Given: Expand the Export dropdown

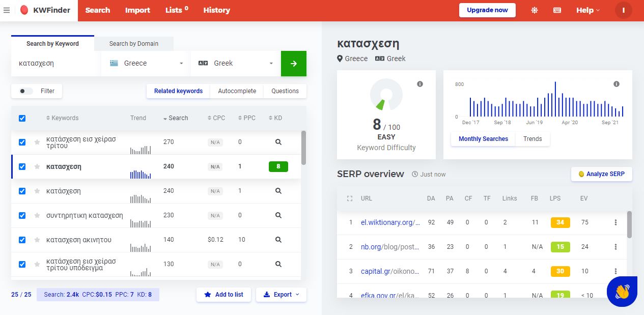Looking at the screenshot, I should coord(281,295).
